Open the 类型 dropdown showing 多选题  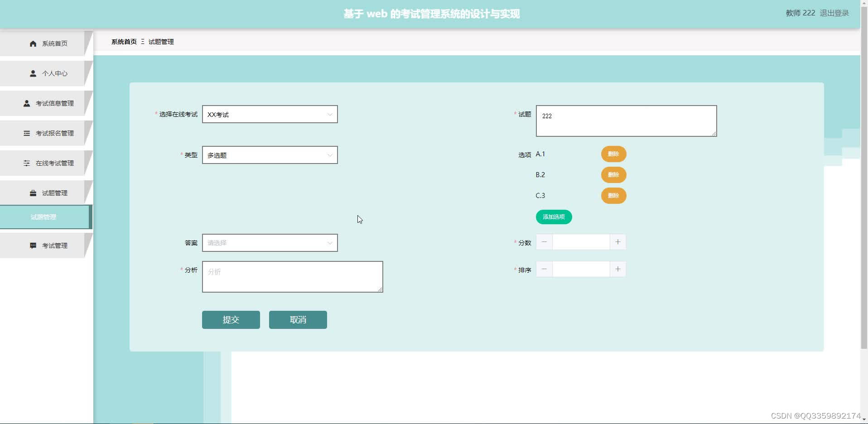(270, 155)
